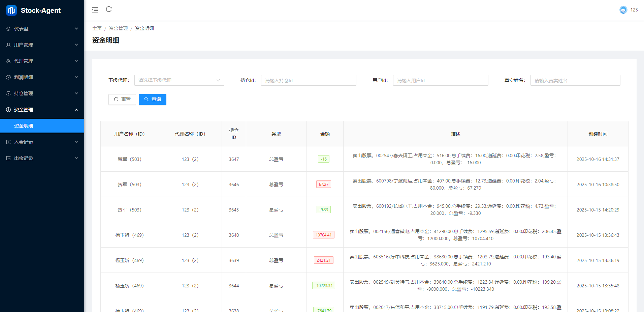
Task: Click the 重置 reset button
Action: coord(122,100)
